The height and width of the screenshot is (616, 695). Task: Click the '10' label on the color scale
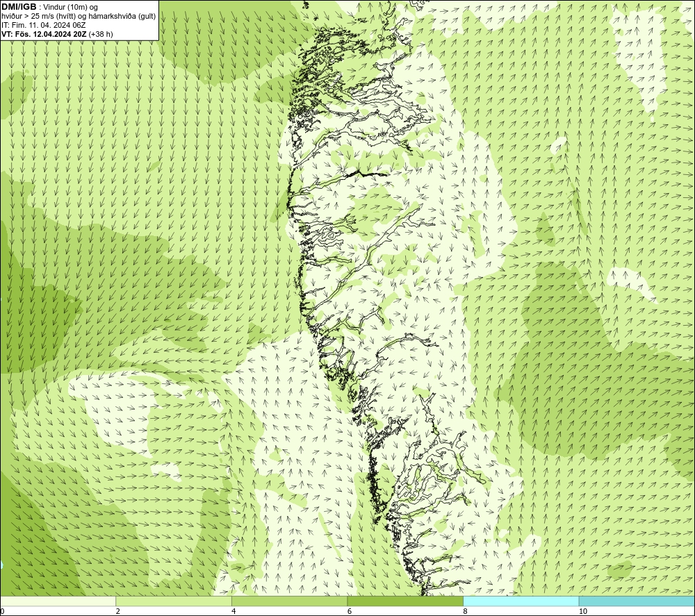point(582,612)
